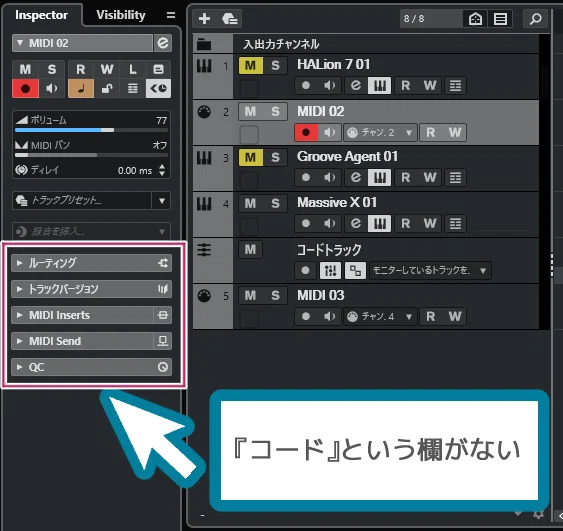Toggle the Inspector track lock icon
Image resolution: width=563 pixels, height=531 pixels.
point(107,88)
